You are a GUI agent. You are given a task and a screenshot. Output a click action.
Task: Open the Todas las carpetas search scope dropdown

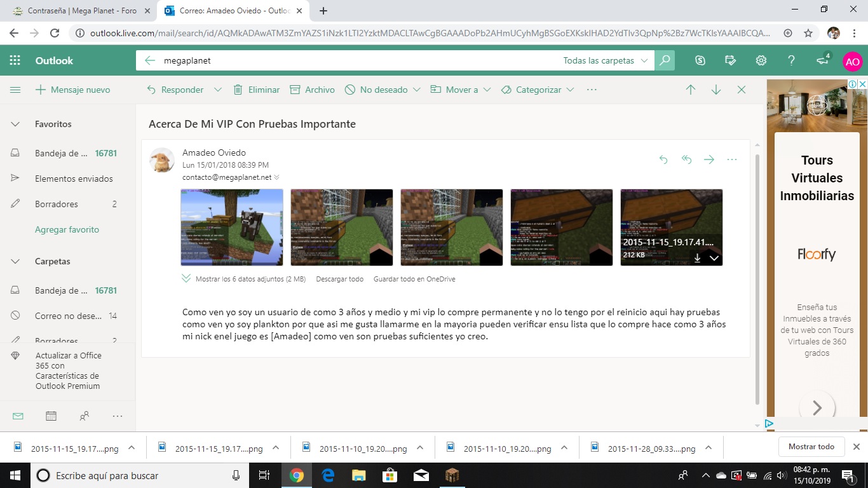(x=606, y=61)
